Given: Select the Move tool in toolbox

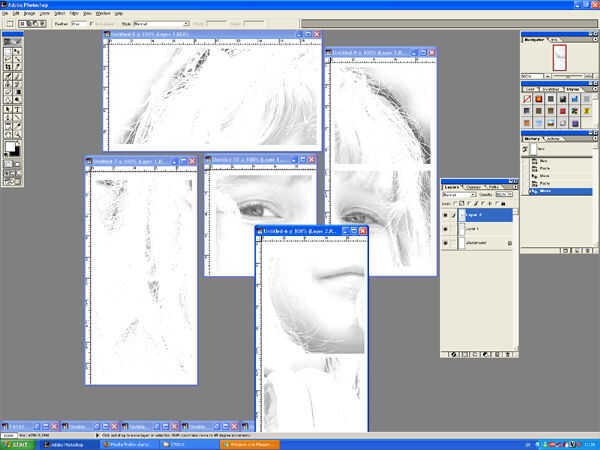Looking at the screenshot, I should [x=17, y=51].
